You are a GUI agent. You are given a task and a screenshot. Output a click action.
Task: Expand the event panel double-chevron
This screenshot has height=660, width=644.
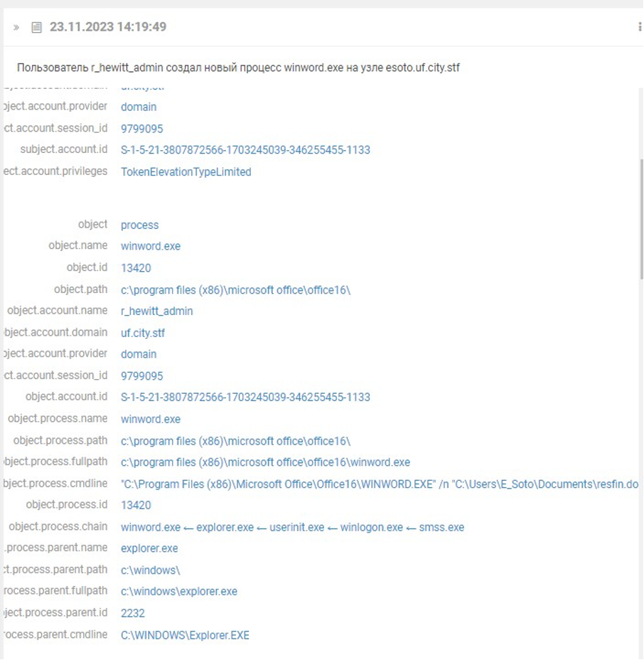click(x=16, y=28)
